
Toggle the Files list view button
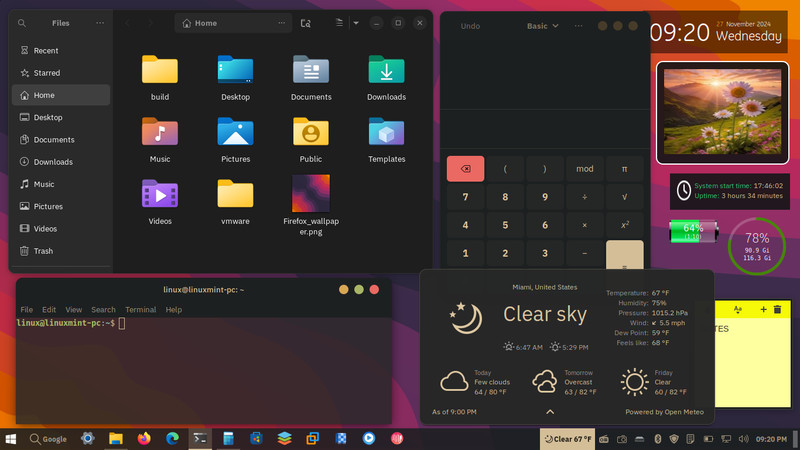(x=339, y=23)
